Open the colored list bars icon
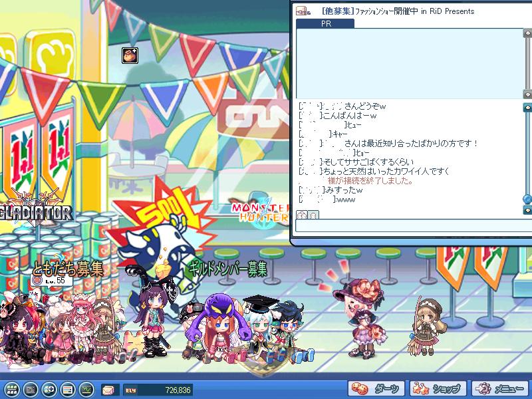The height and width of the screenshot is (399, 532). (x=68, y=390)
